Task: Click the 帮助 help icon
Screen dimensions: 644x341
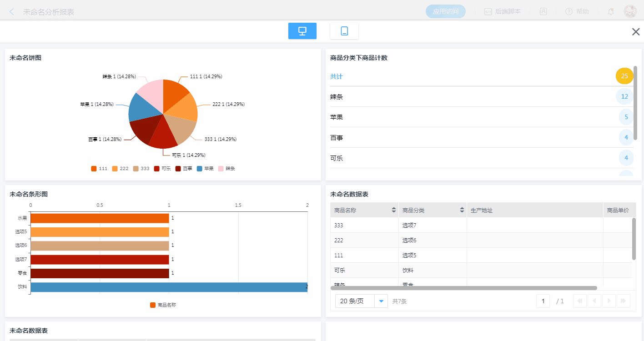Action: pyautogui.click(x=569, y=12)
